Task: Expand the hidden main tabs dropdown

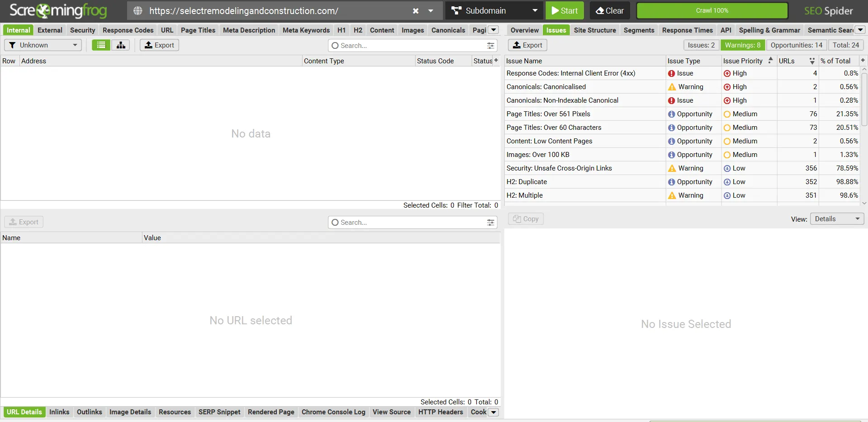Action: [x=494, y=30]
